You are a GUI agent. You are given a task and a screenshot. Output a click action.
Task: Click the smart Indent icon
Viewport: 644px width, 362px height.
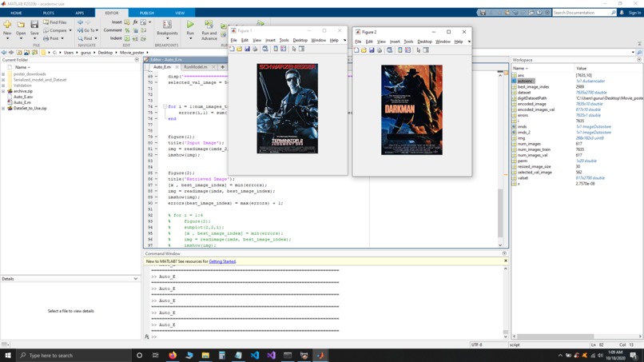point(127,38)
